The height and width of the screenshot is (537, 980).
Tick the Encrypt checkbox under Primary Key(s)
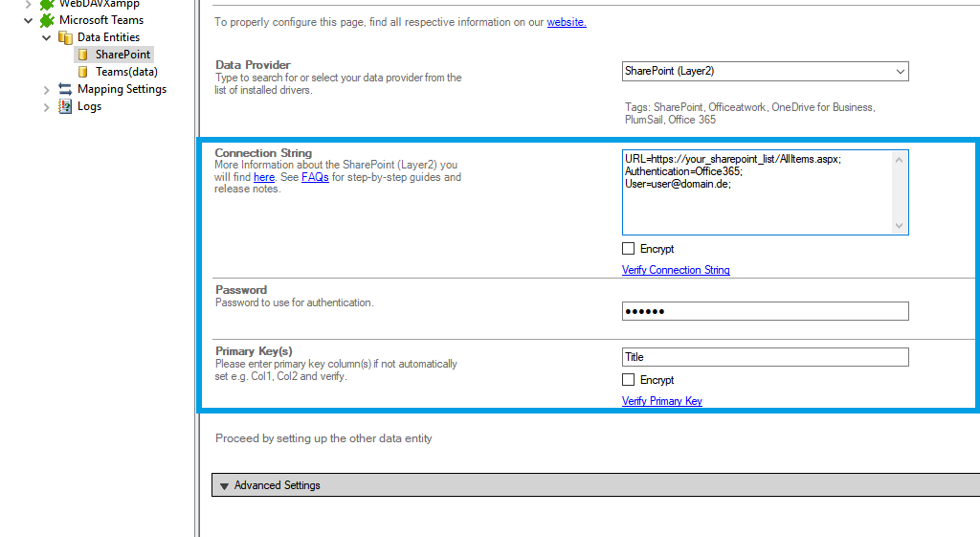pos(629,380)
